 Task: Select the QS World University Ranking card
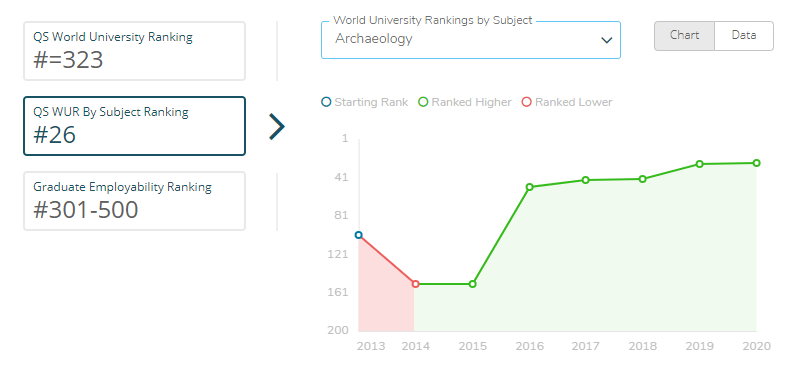click(x=135, y=51)
